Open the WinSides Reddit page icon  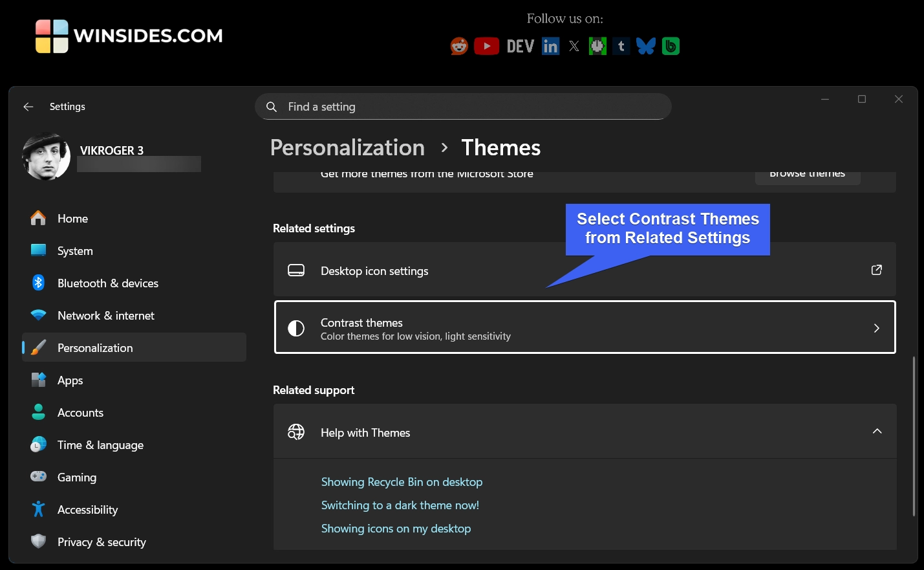tap(458, 45)
